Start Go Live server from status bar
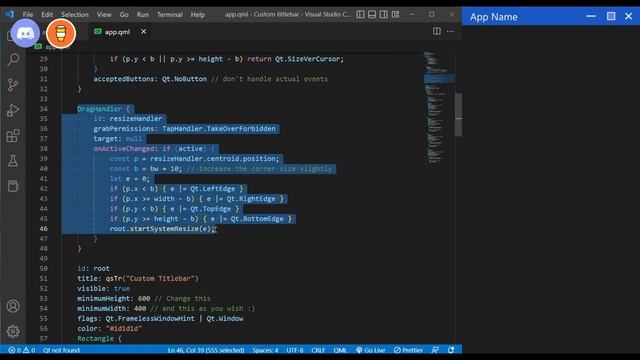Image resolution: width=640 pixels, height=360 pixels. tap(371, 350)
